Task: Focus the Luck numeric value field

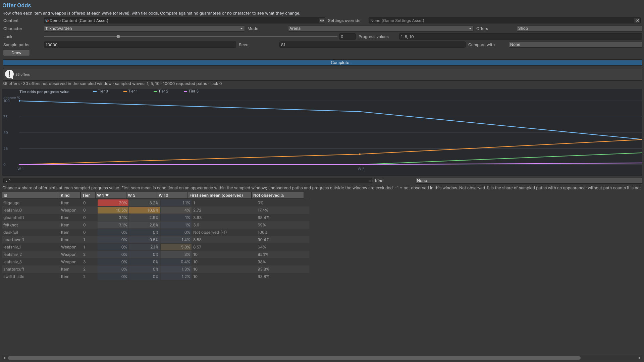Action: click(347, 37)
